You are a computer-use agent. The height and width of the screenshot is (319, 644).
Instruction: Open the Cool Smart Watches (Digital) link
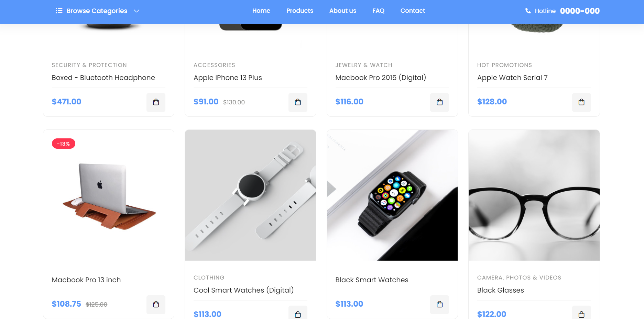(x=243, y=290)
